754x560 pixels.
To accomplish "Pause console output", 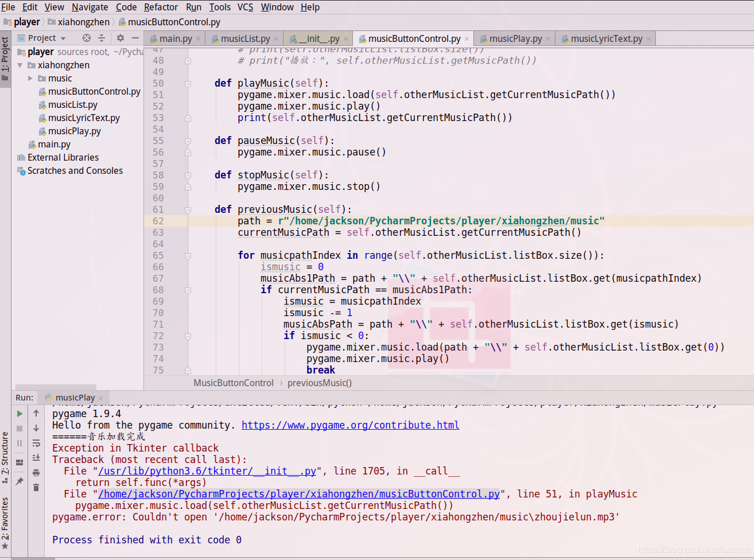I will point(19,442).
